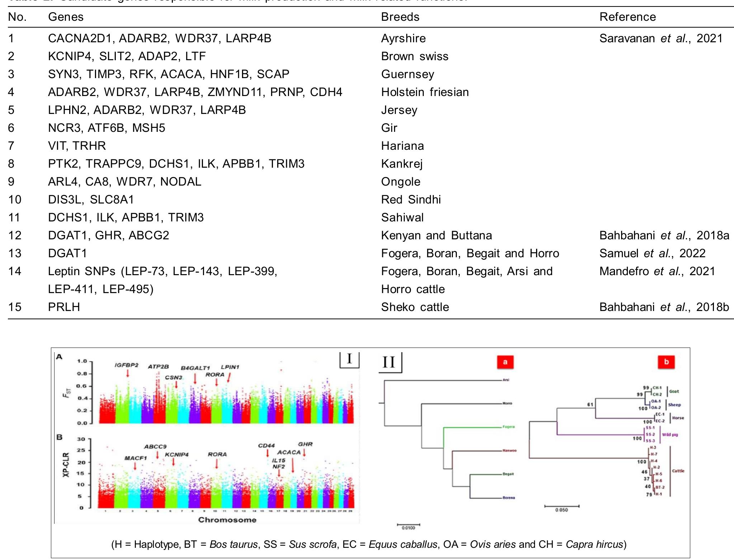The image size is (734, 560).
Task: Click the 'Jersey' breed cell
Action: point(399,110)
